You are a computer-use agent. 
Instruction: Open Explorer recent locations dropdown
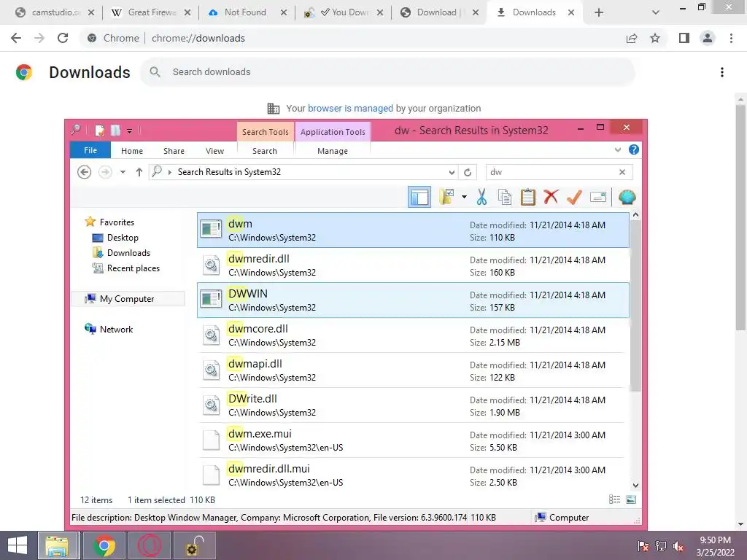(123, 172)
